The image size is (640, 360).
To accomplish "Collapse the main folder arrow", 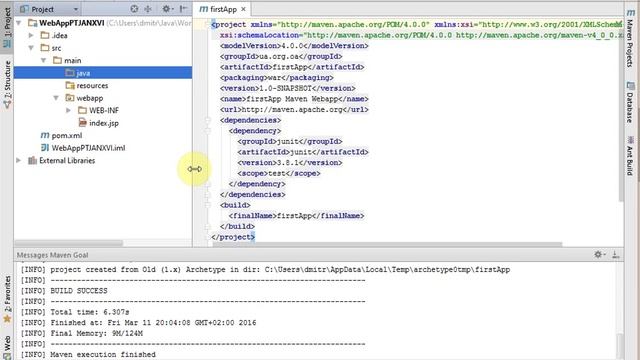I will click(43, 60).
